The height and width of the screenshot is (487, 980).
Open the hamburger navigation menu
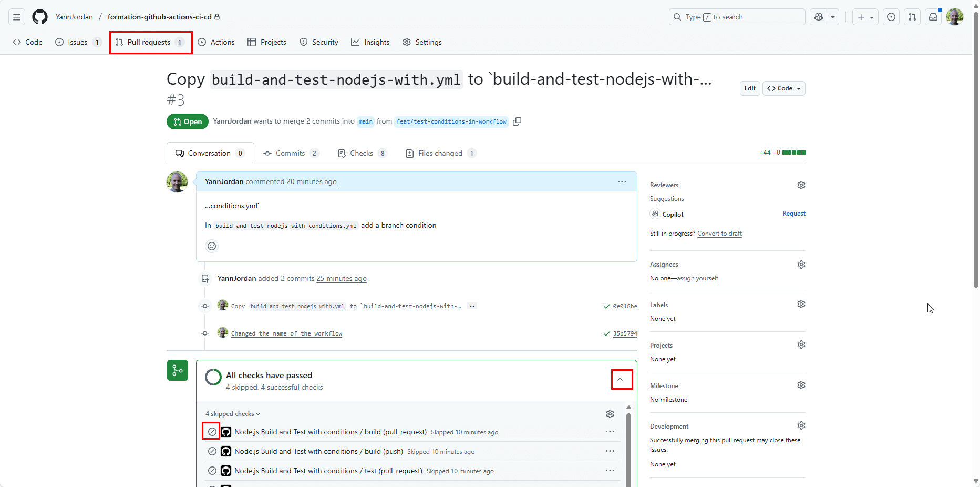(17, 17)
